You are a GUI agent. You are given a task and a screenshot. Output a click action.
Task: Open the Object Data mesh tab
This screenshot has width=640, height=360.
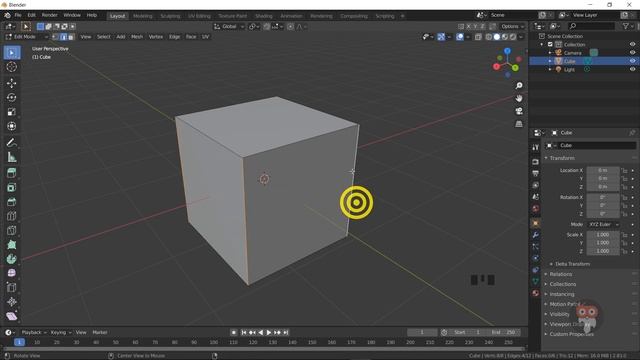536,282
